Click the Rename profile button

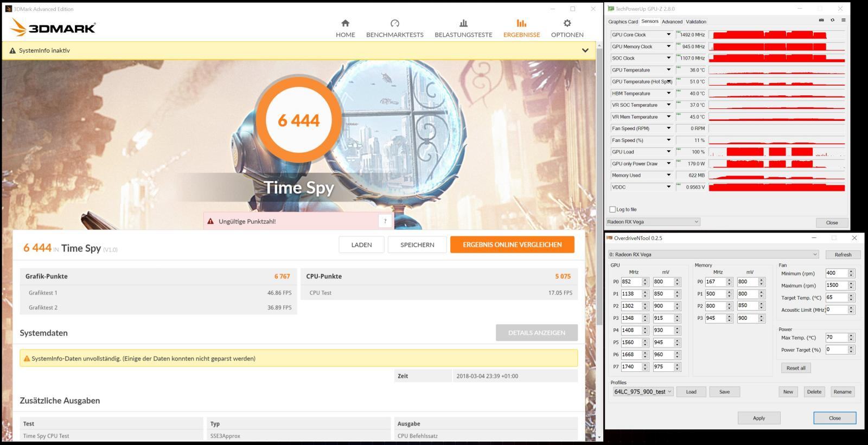[x=842, y=391]
